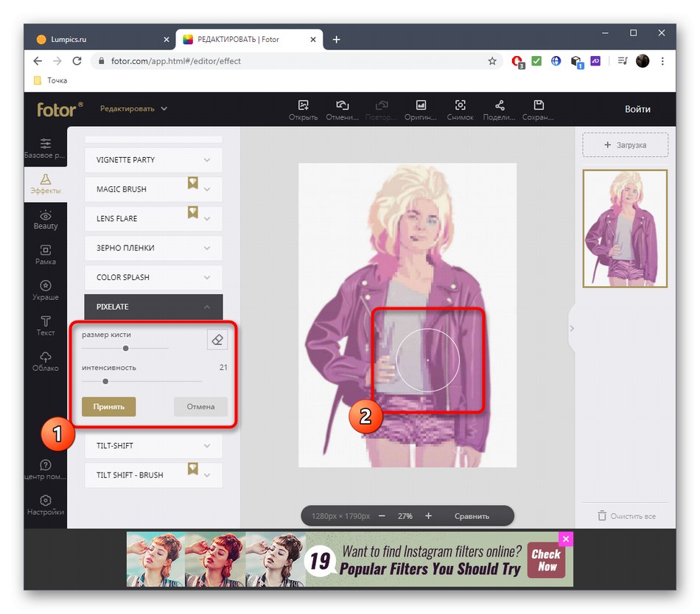Expand LENS FLARE effect
This screenshot has height=614, width=700.
tap(153, 219)
